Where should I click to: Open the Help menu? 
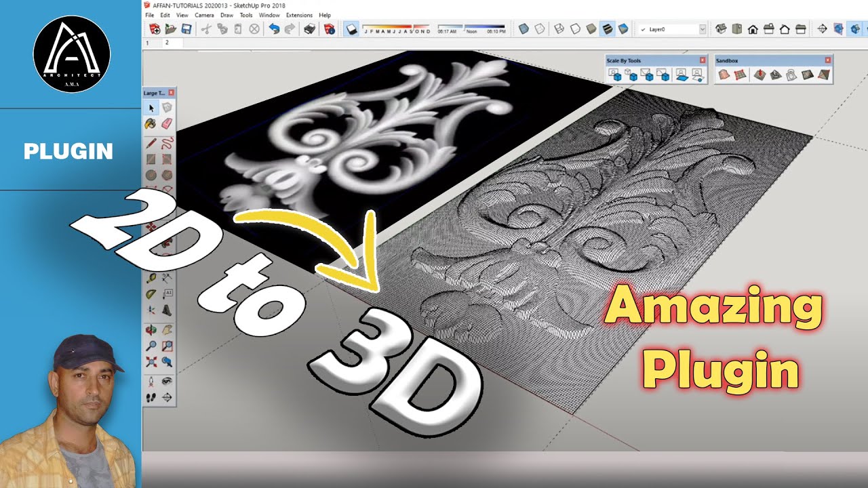pyautogui.click(x=325, y=15)
